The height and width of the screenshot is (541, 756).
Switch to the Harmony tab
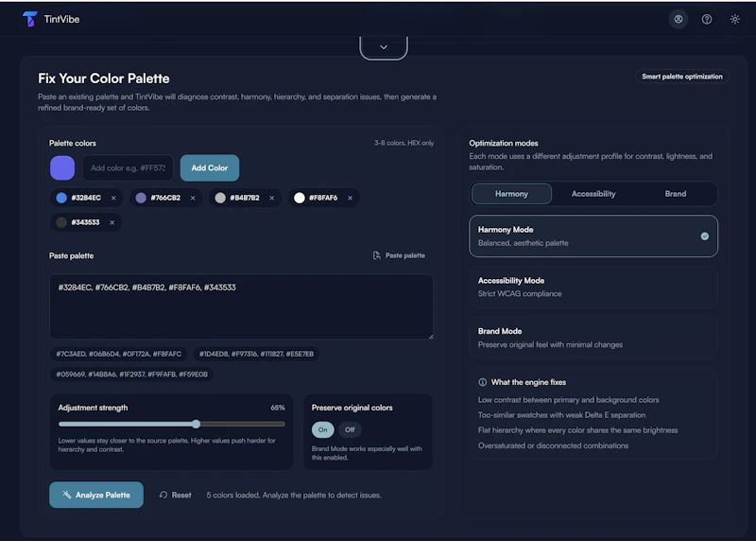[x=511, y=194]
